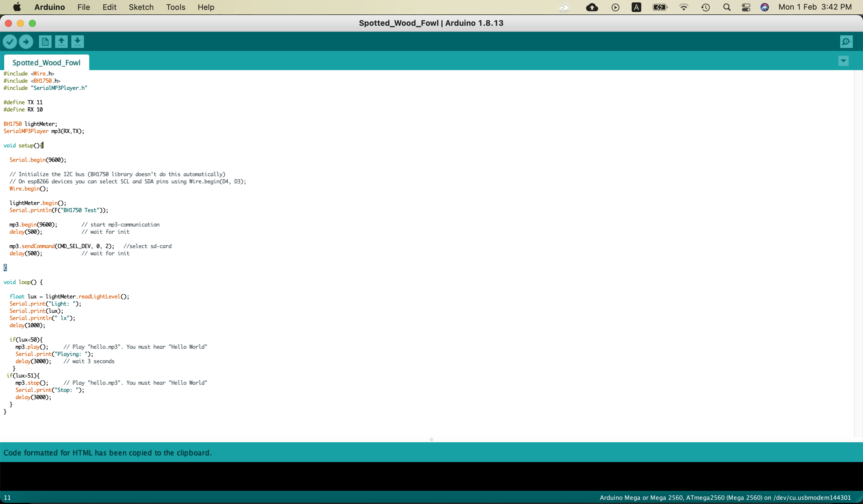
Task: Click the 'mp3.play();' line
Action: tap(32, 347)
